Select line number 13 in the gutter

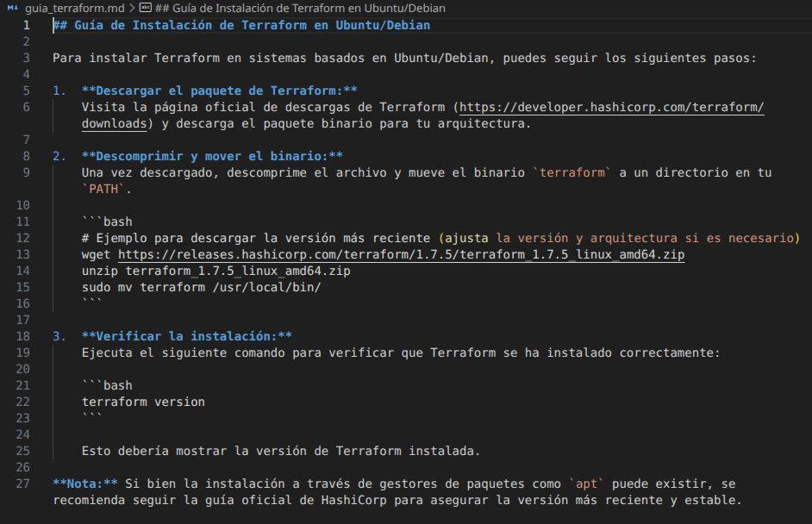(x=25, y=254)
